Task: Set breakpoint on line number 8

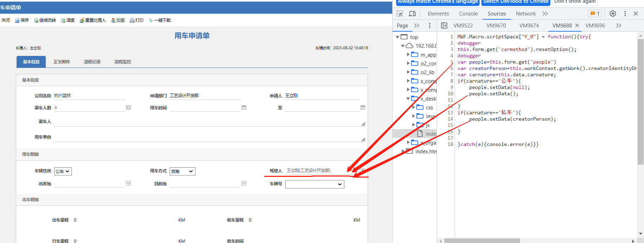Action: 451,81
